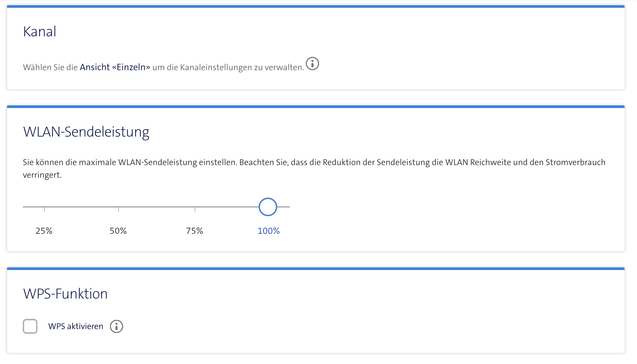Open the Ansicht «Einzeln» link
This screenshot has width=637, height=364.
[115, 67]
